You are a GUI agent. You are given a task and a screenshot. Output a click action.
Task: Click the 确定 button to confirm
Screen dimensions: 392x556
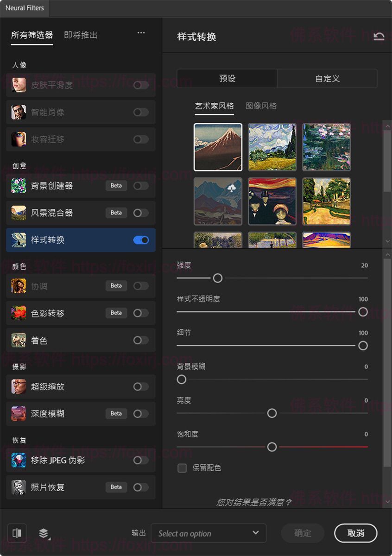coord(302,533)
